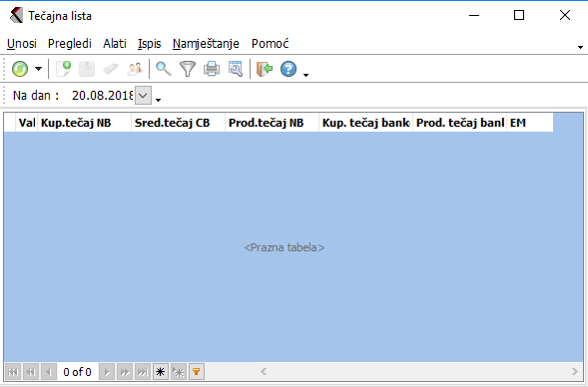Screen dimensions: 588x387
Task: Click the new record document icon
Action: click(x=63, y=69)
